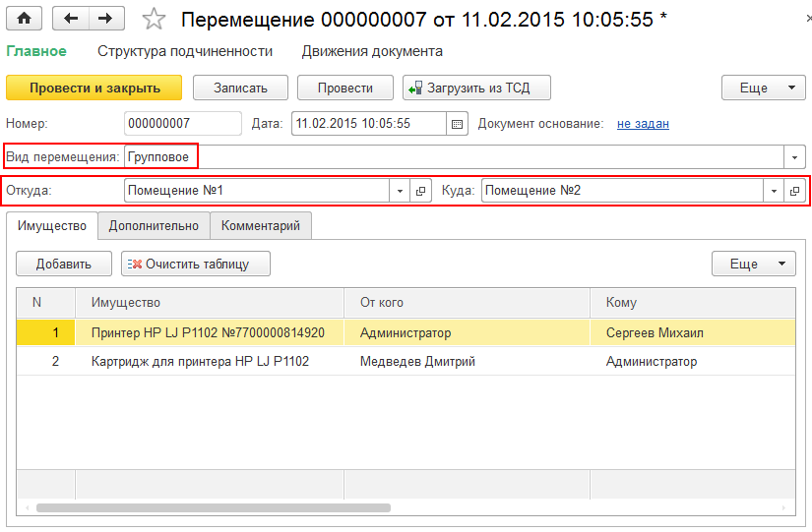Viewport: 812px width, 532px height.
Task: Click the Дата input field
Action: coord(369,124)
